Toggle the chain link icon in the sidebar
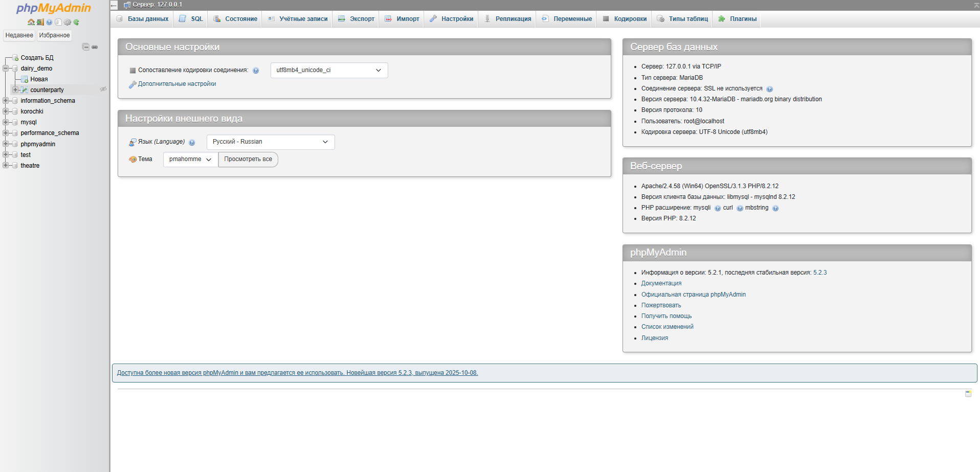The height and width of the screenshot is (472, 980). pyautogui.click(x=95, y=47)
